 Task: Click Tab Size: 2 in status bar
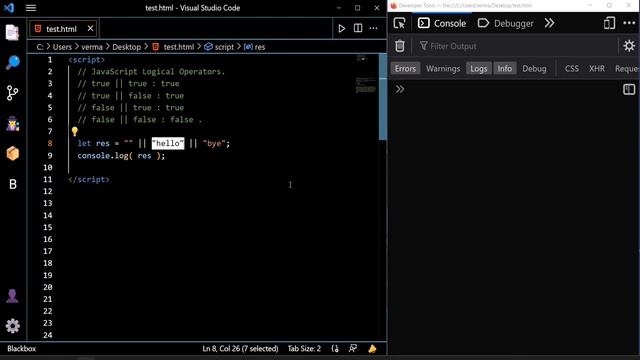point(304,349)
